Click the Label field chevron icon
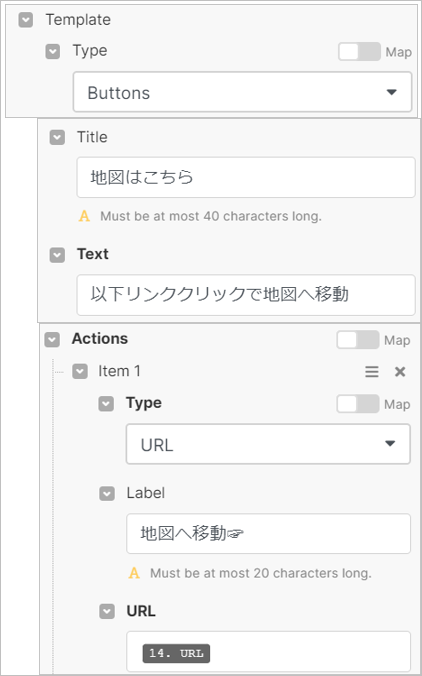Image resolution: width=422 pixels, height=676 pixels. pyautogui.click(x=107, y=494)
